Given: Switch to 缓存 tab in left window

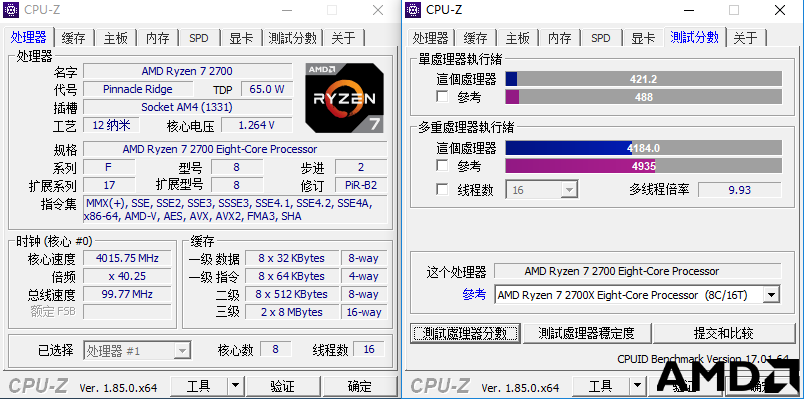Looking at the screenshot, I should point(73,38).
